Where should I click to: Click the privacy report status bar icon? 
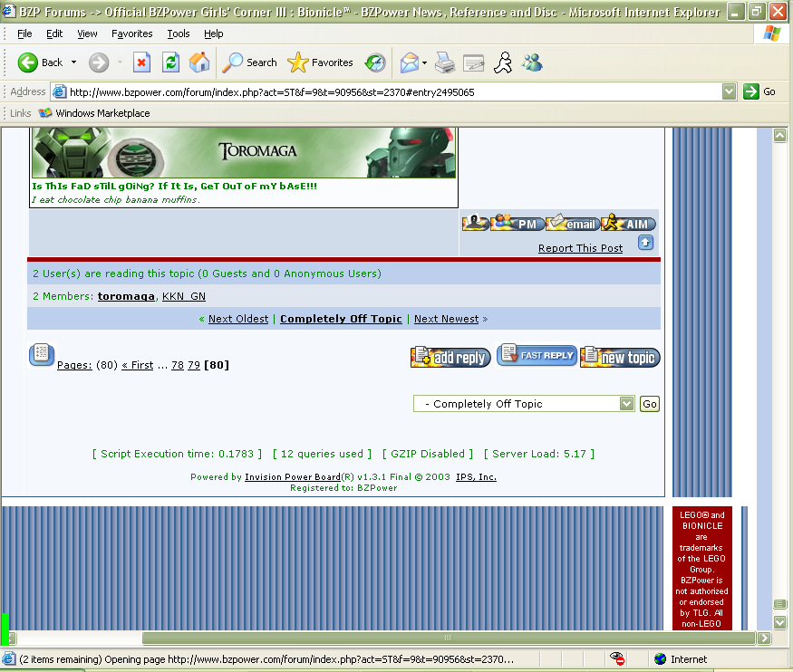click(x=617, y=658)
